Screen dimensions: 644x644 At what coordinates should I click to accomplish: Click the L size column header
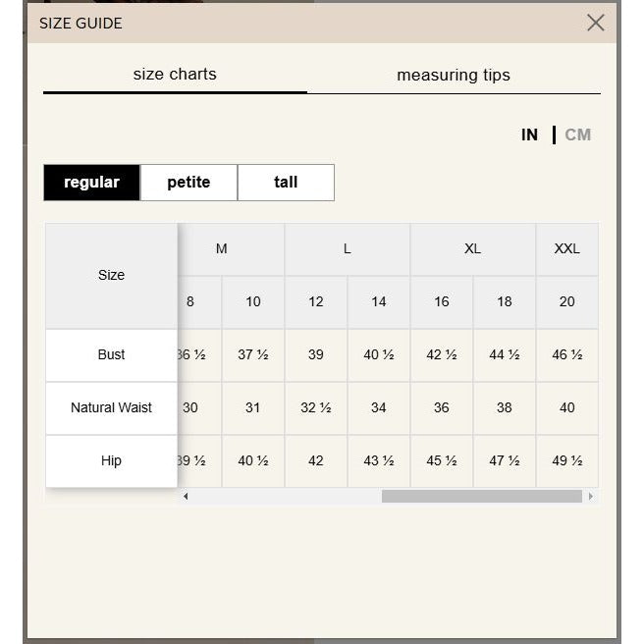click(347, 249)
